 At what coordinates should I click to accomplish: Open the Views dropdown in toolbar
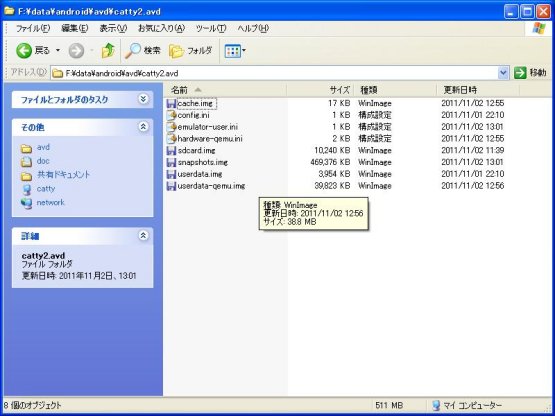point(235,51)
